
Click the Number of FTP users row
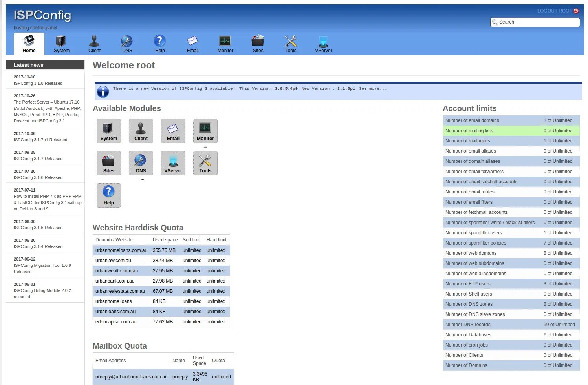511,284
